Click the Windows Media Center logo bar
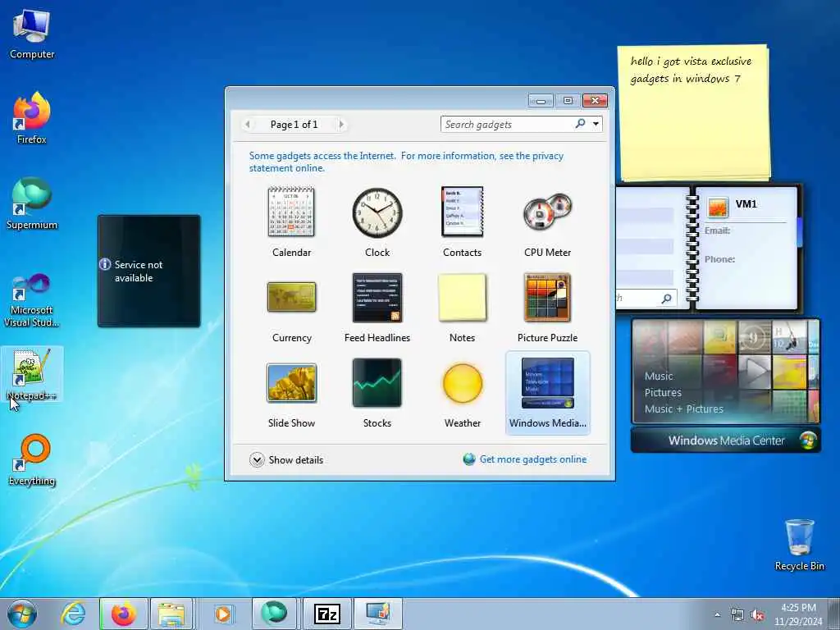 (x=726, y=441)
